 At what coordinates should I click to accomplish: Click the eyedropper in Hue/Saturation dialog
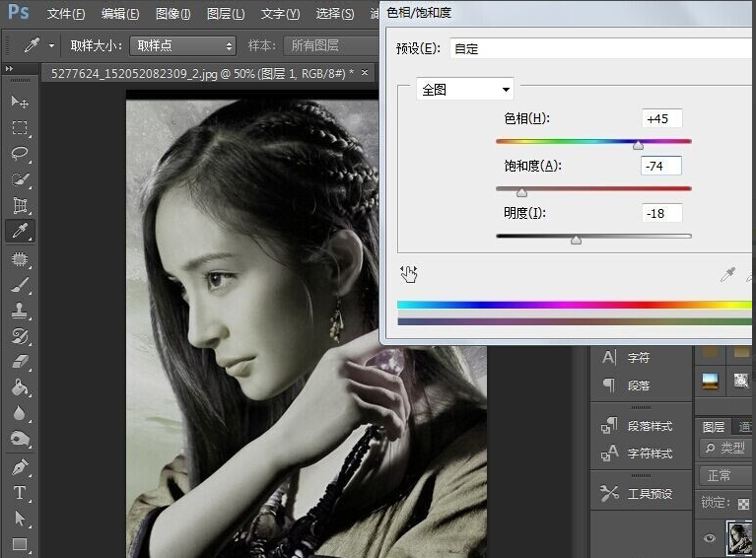[x=727, y=274]
